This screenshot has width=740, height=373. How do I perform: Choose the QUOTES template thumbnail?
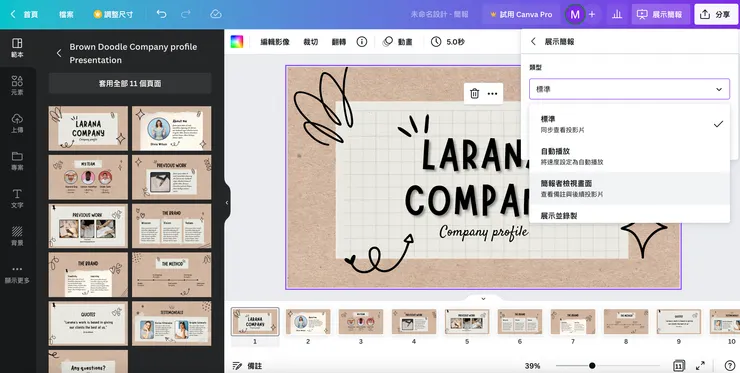pos(88,324)
